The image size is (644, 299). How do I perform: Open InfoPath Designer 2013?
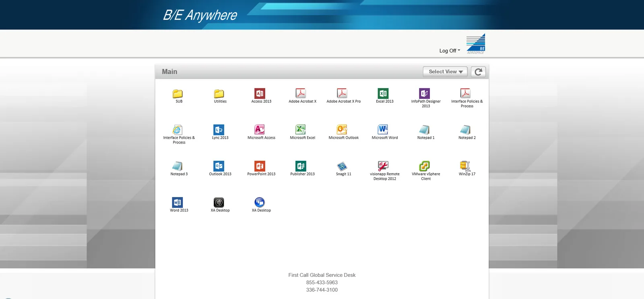tap(425, 93)
